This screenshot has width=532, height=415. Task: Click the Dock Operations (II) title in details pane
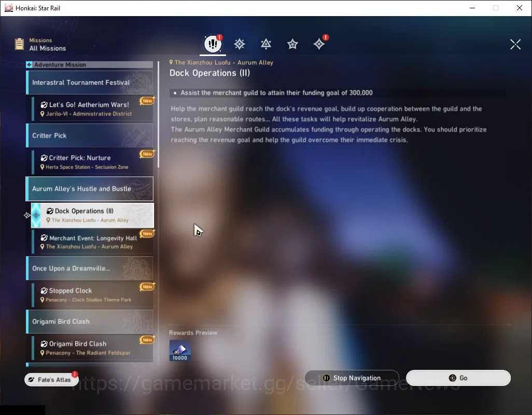[x=209, y=73]
